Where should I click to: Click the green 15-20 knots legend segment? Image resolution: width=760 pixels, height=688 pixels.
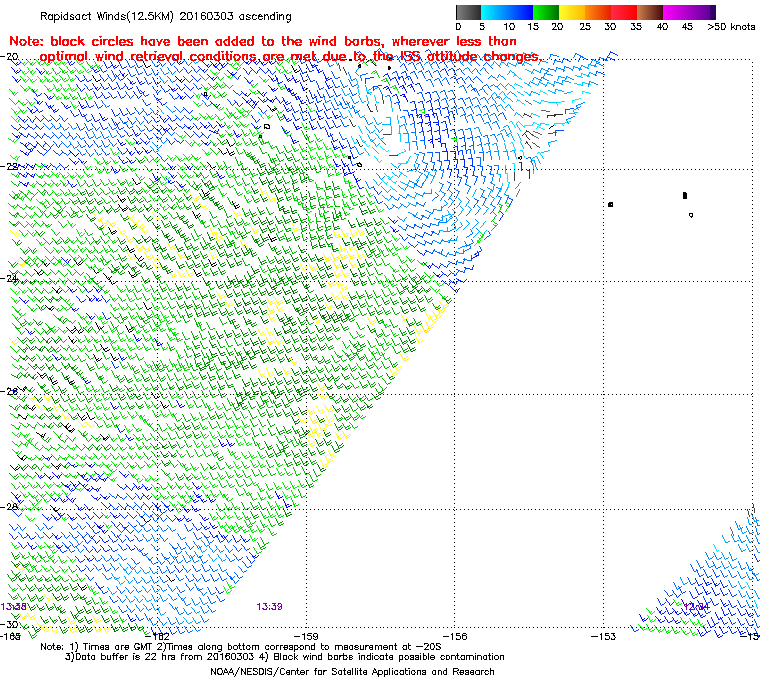point(546,12)
